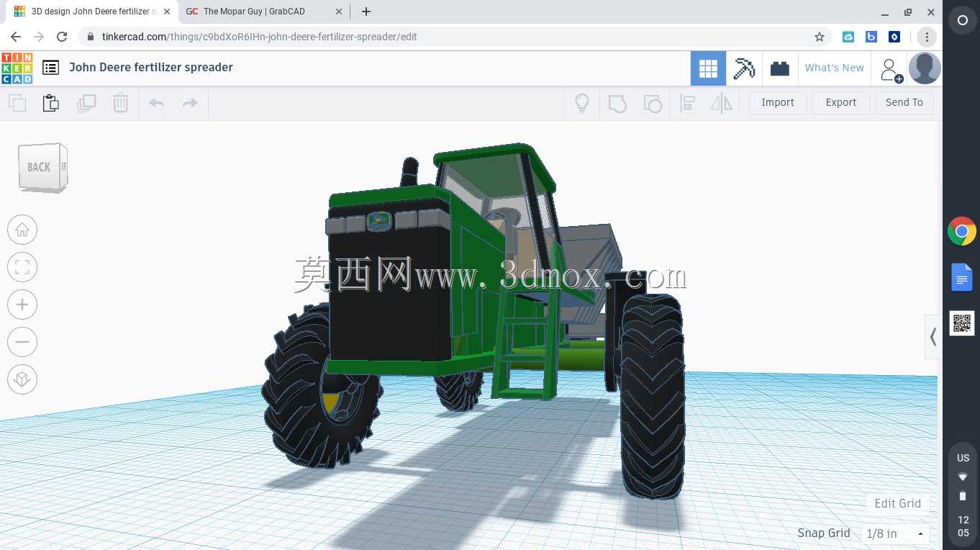
Task: Click the Copy tool
Action: pyautogui.click(x=17, y=103)
